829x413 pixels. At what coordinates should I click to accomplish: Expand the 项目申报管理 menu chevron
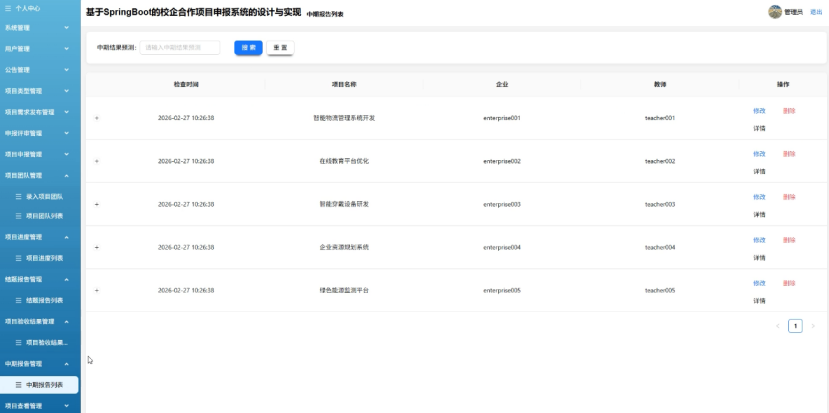point(67,154)
